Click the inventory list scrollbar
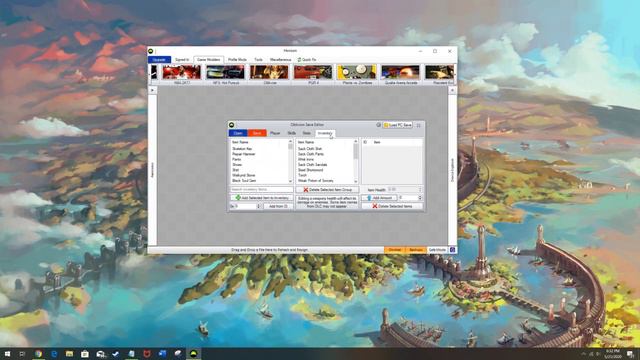This screenshot has height=360, width=640. click(x=356, y=161)
